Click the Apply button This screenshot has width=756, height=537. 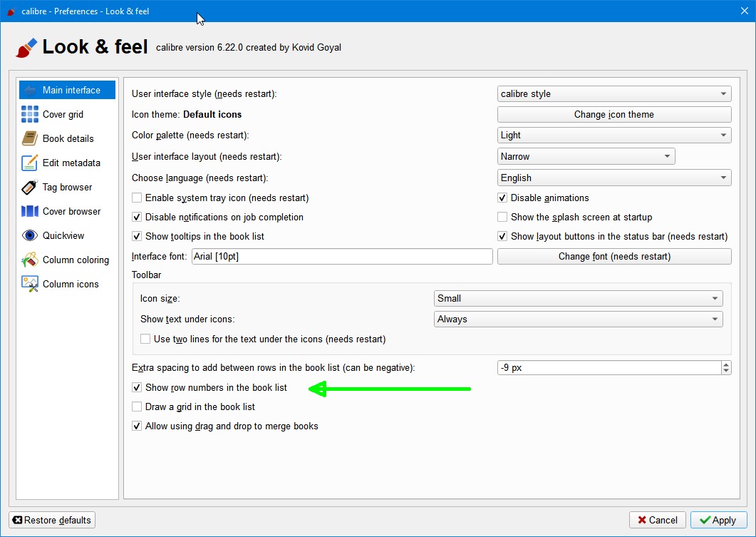coord(718,520)
